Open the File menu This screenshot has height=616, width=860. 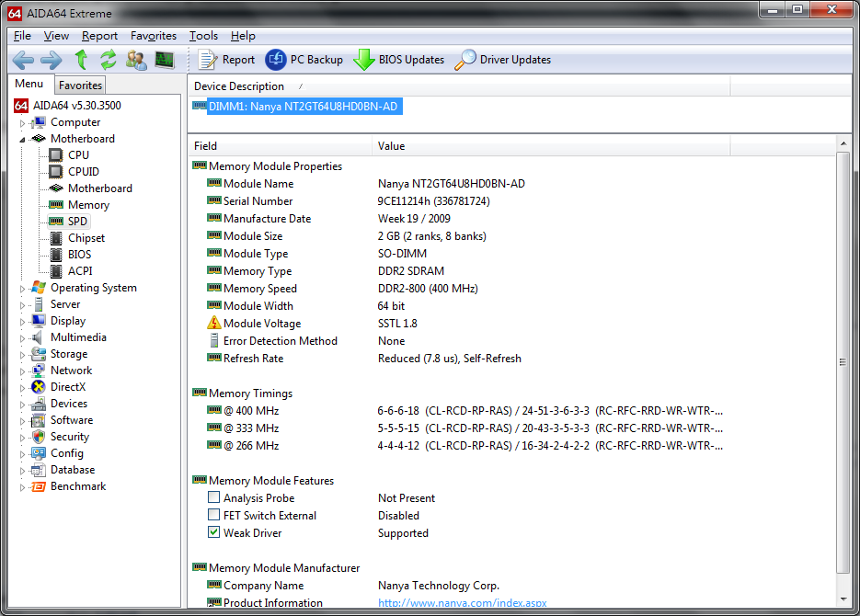coord(22,36)
